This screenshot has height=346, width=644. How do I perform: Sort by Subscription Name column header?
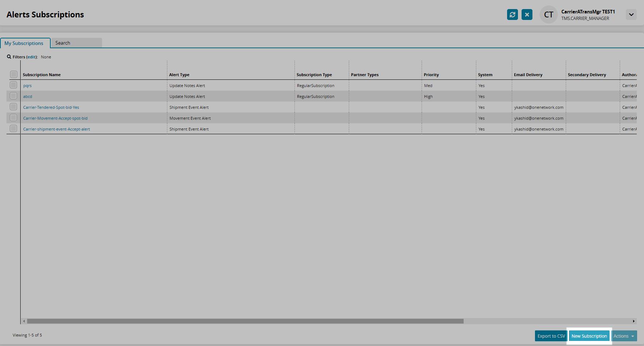point(42,75)
